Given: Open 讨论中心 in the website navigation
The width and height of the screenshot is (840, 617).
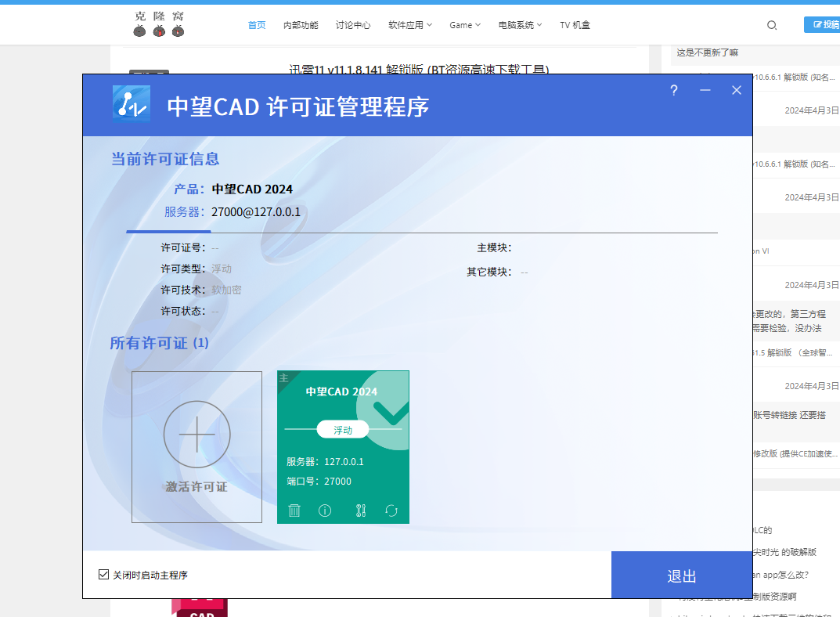Looking at the screenshot, I should [352, 25].
